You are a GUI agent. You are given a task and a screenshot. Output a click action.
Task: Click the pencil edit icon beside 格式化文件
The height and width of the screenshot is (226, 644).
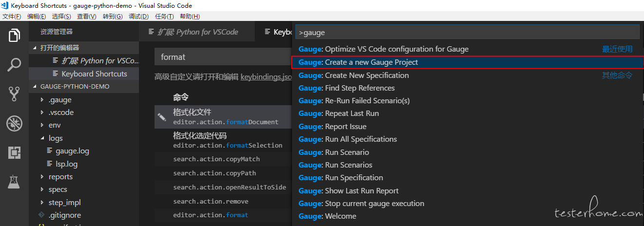click(162, 117)
